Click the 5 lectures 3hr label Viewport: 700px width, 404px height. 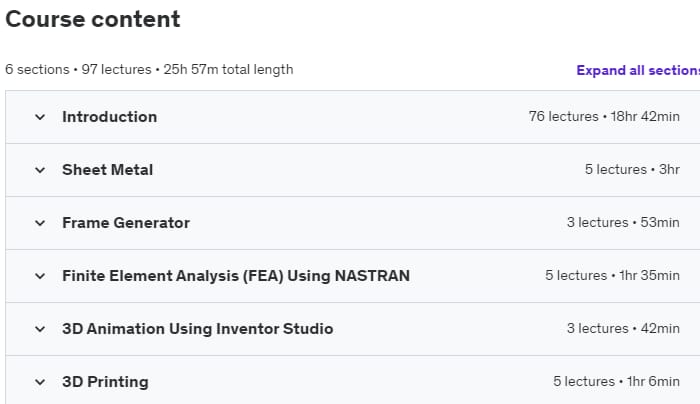coord(632,170)
